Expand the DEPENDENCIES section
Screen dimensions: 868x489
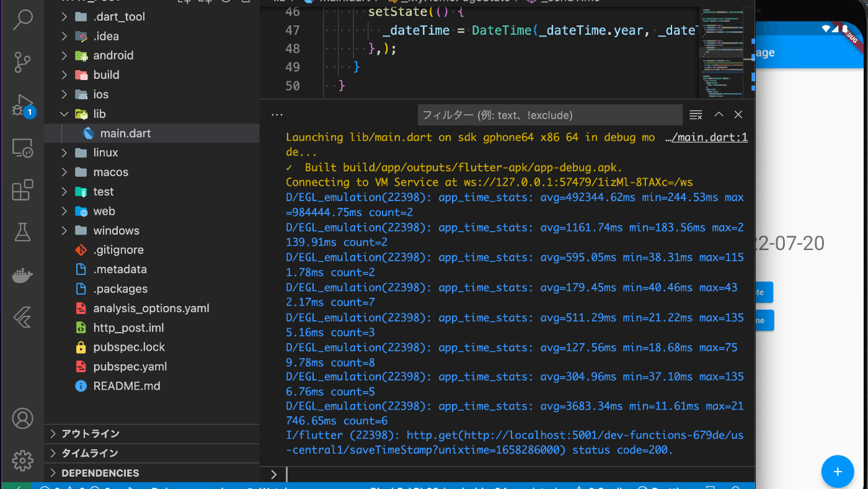[x=152, y=473]
